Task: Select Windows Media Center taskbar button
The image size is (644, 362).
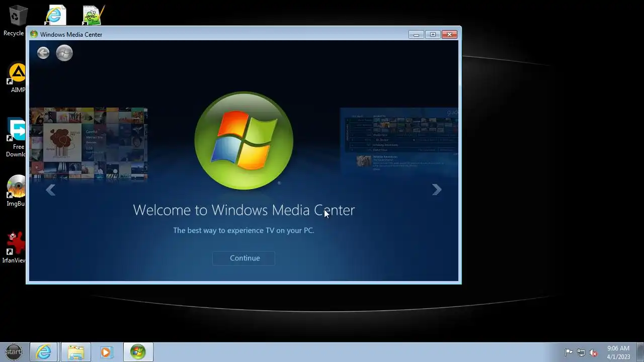Action: 138,352
